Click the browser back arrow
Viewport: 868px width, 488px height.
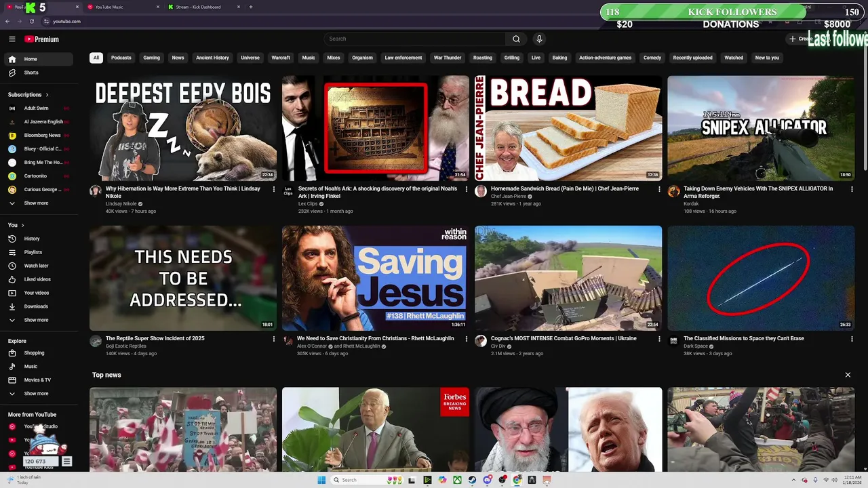point(7,21)
